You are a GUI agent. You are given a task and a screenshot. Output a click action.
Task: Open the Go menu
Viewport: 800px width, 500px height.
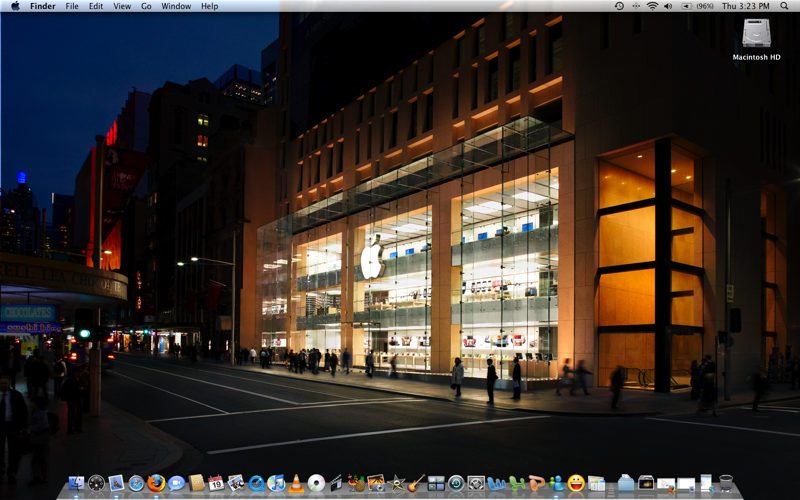(146, 6)
